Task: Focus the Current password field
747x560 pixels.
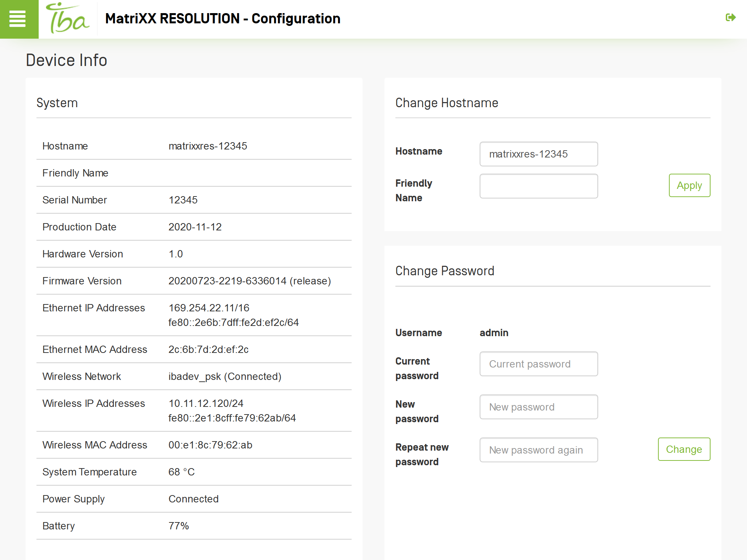Action: point(539,364)
